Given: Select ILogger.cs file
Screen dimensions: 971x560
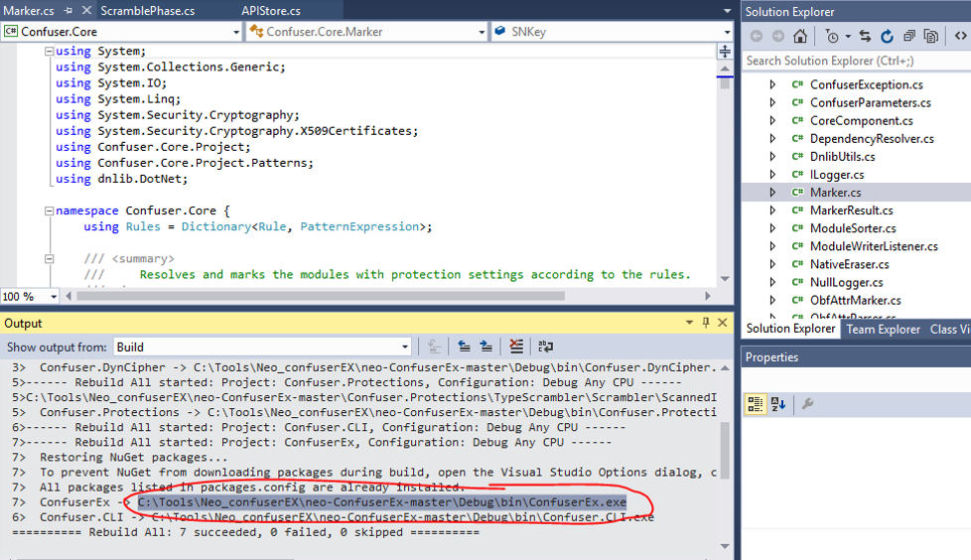Looking at the screenshot, I should pyautogui.click(x=837, y=175).
